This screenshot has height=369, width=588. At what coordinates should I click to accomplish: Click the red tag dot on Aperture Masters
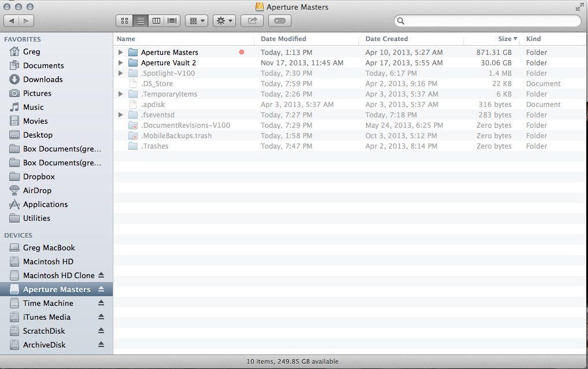click(x=242, y=53)
